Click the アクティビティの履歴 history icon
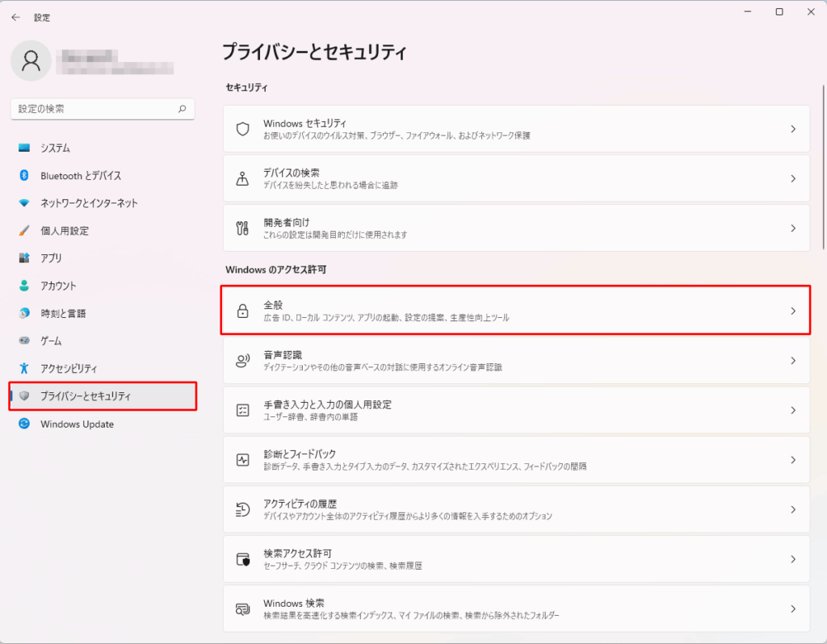Screen dimensions: 827x644 (242, 509)
